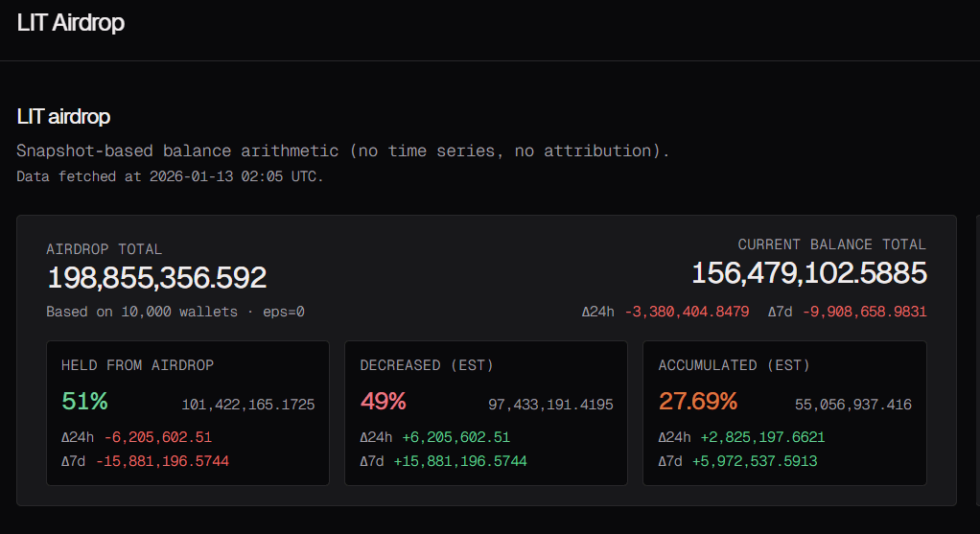
Task: Click the DECREASED (EST) card label
Action: (427, 365)
